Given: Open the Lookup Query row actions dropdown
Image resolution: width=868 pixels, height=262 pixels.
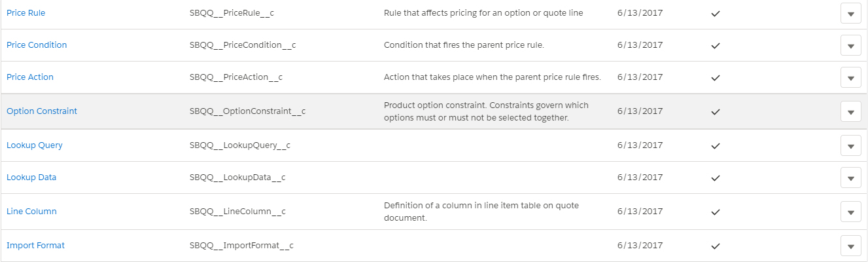Looking at the screenshot, I should coord(850,145).
